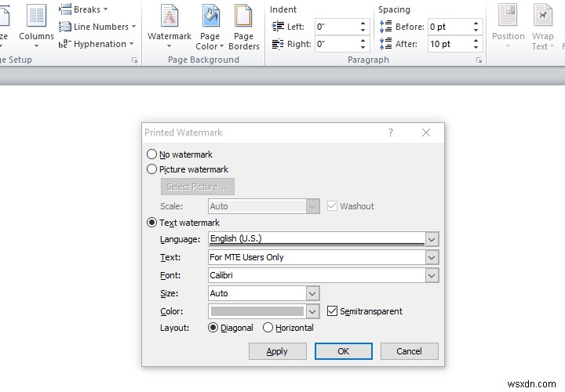Expand the Language dropdown list

[x=432, y=239]
